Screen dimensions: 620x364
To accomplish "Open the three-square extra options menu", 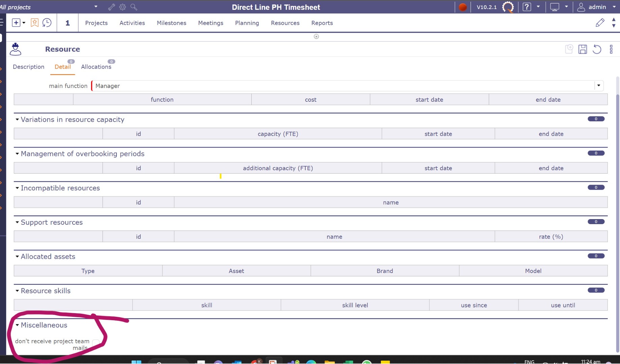I will [x=611, y=49].
